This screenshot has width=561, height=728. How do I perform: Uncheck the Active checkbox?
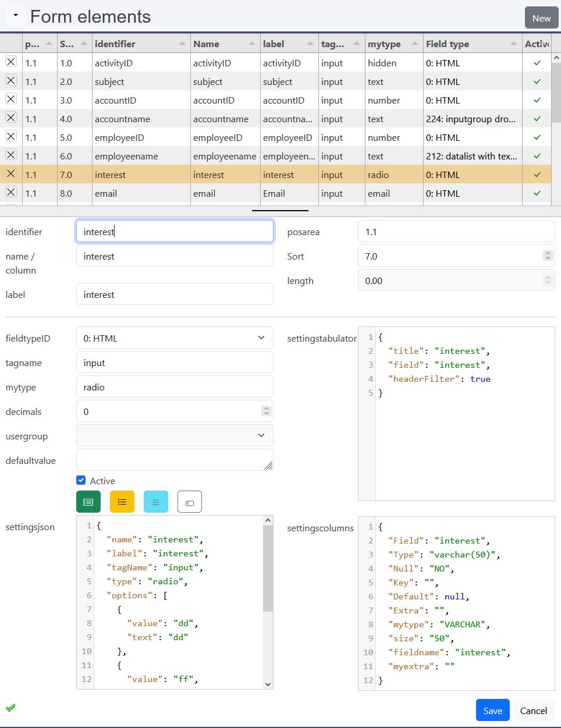(x=81, y=480)
